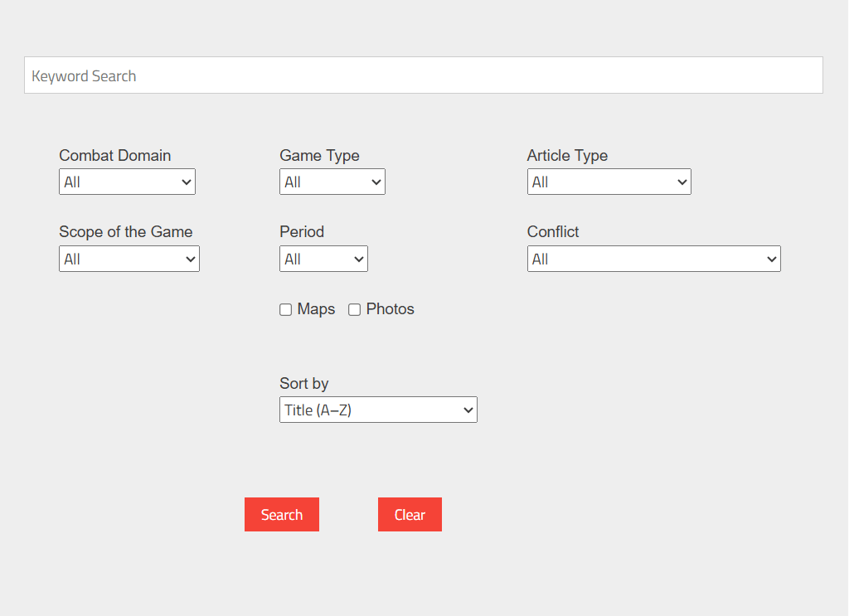
Task: Open the Scope of the Game dropdown
Action: tap(129, 259)
